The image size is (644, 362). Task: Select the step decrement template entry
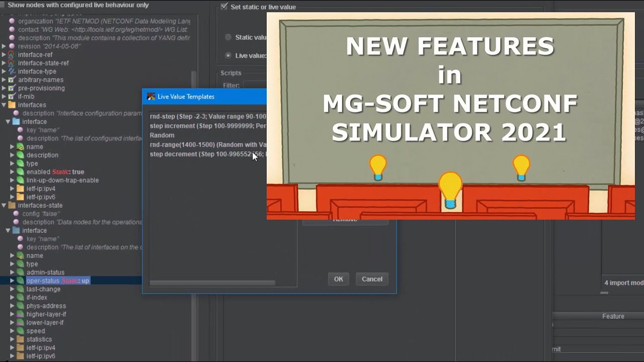click(x=208, y=154)
